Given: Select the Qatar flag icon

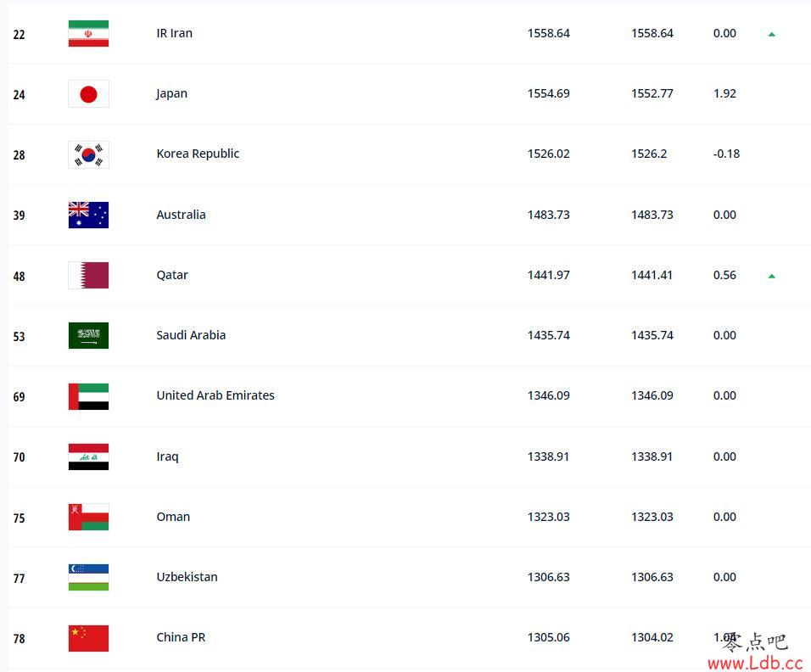Looking at the screenshot, I should 88,275.
